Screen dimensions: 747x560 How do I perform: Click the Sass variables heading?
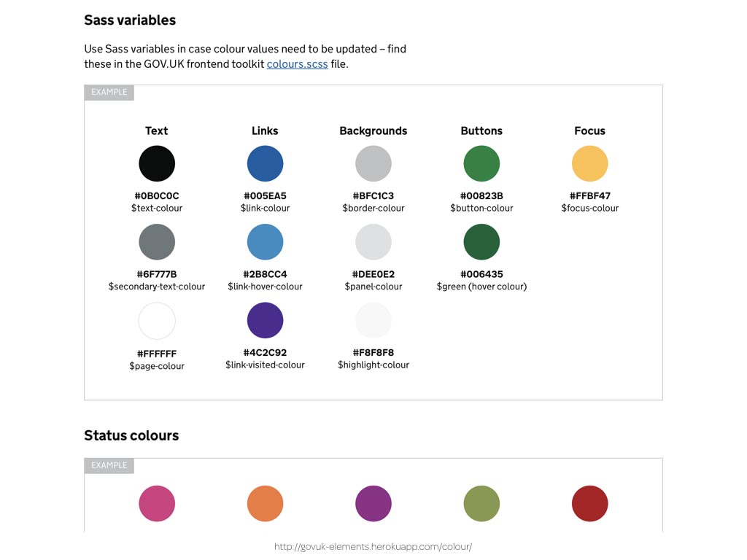tap(130, 20)
